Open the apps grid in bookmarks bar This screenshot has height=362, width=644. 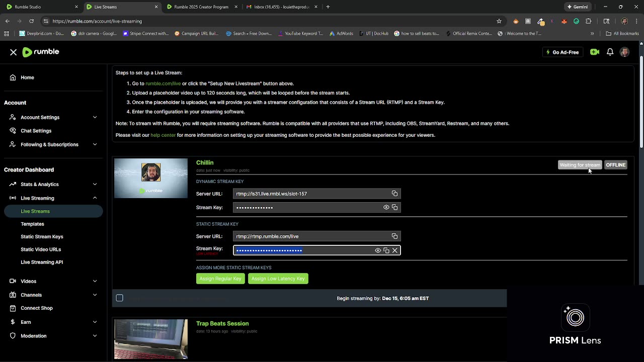pos(7,34)
